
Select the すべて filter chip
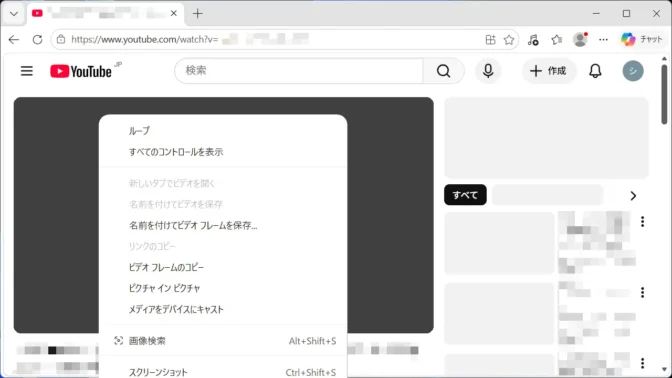(465, 195)
